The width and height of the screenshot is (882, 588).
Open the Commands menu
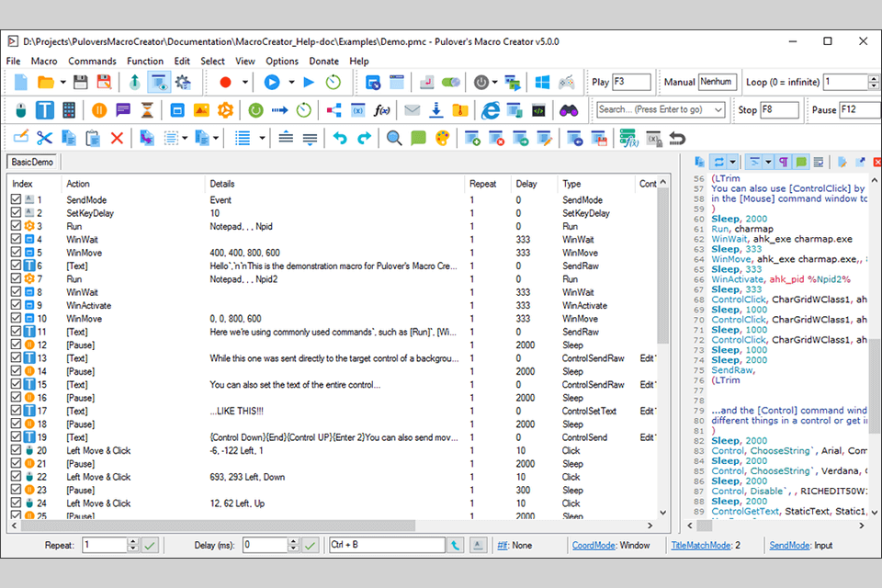[92, 61]
